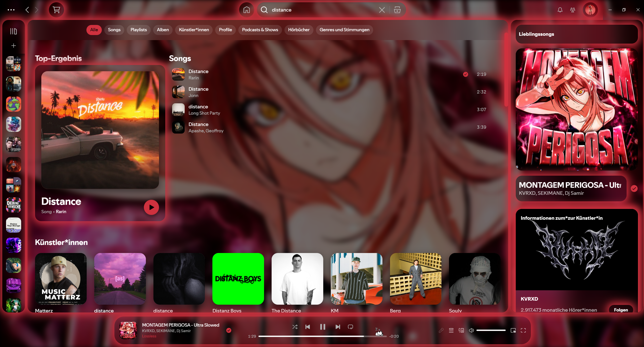The width and height of the screenshot is (644, 347).
Task: Open the friend activity panel
Action: tap(572, 10)
